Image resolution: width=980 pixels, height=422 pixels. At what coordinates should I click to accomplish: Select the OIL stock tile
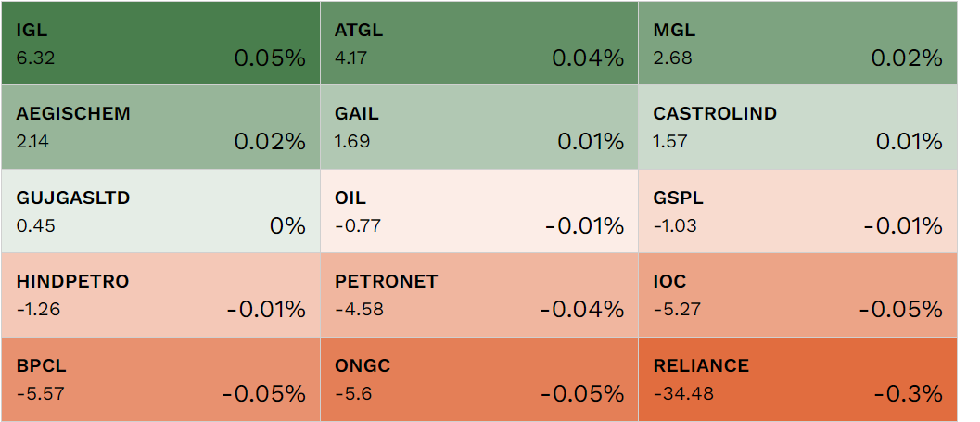click(478, 211)
